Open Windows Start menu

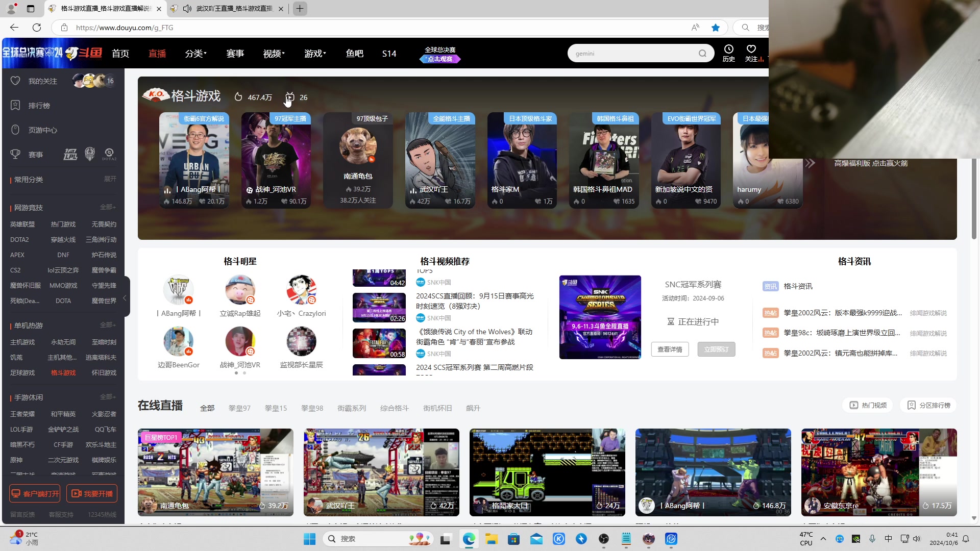click(309, 539)
